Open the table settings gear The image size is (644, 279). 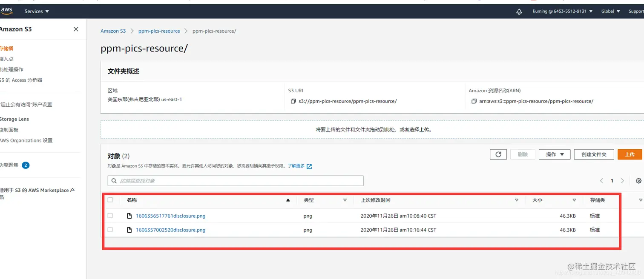(638, 181)
